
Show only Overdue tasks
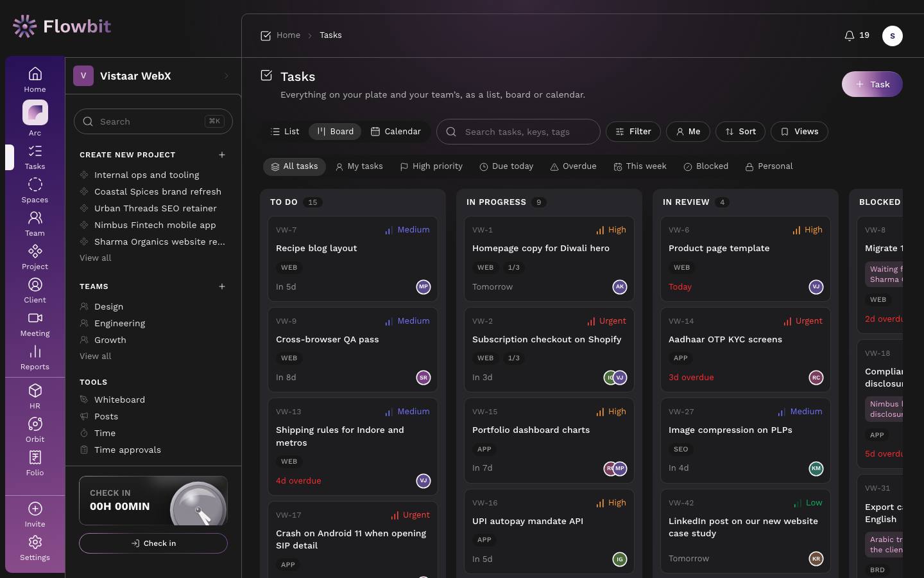coord(573,166)
